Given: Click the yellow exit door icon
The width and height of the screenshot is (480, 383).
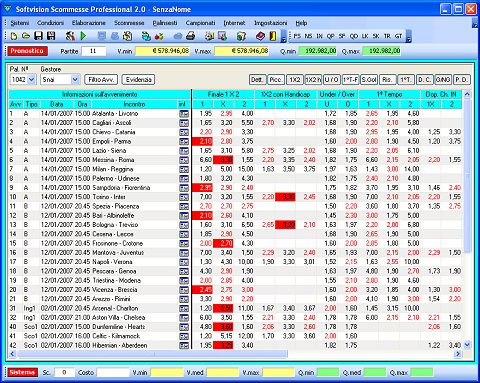Looking at the screenshot, I should 273,36.
